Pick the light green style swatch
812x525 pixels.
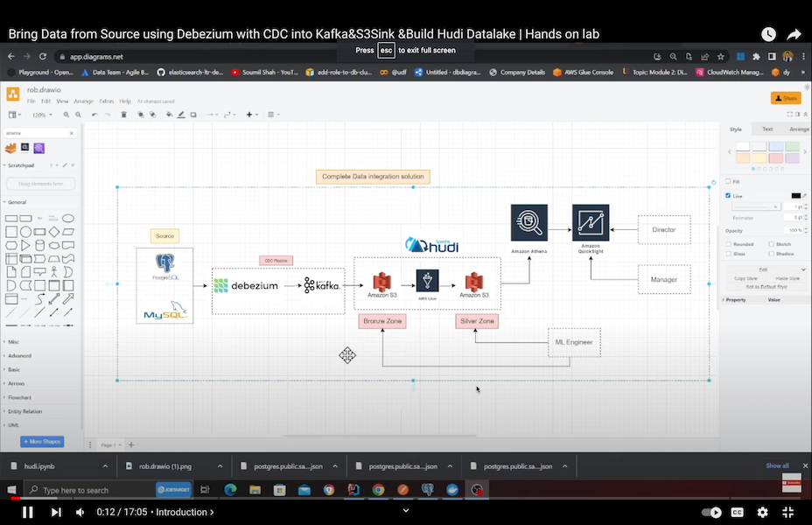792,147
